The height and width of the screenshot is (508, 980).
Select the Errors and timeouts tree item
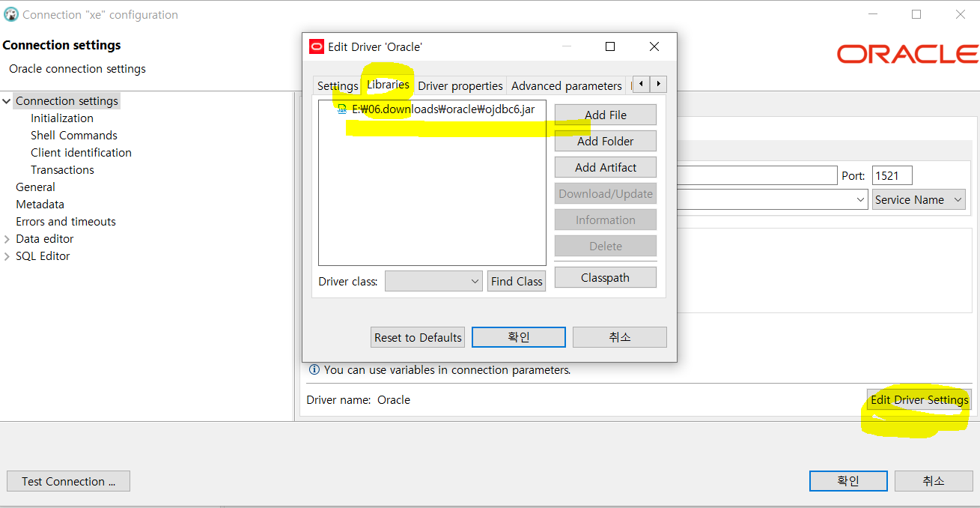point(66,221)
